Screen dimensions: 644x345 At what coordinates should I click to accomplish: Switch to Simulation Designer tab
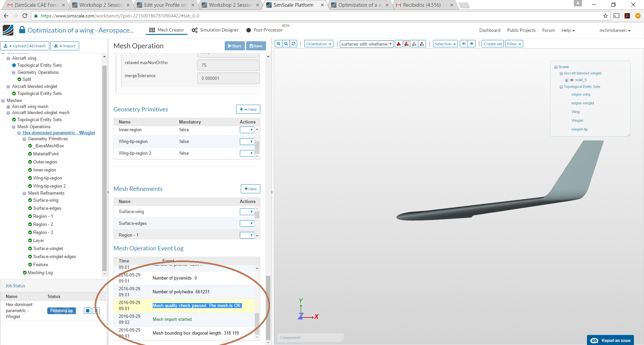215,30
